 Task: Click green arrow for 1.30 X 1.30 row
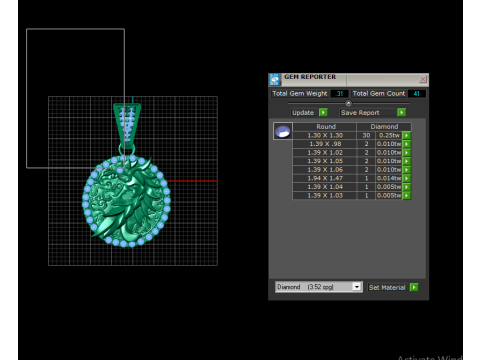coord(406,135)
